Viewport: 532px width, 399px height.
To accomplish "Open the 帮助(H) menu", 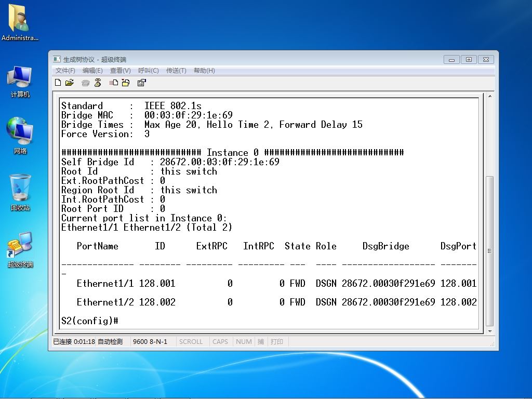I will [204, 71].
